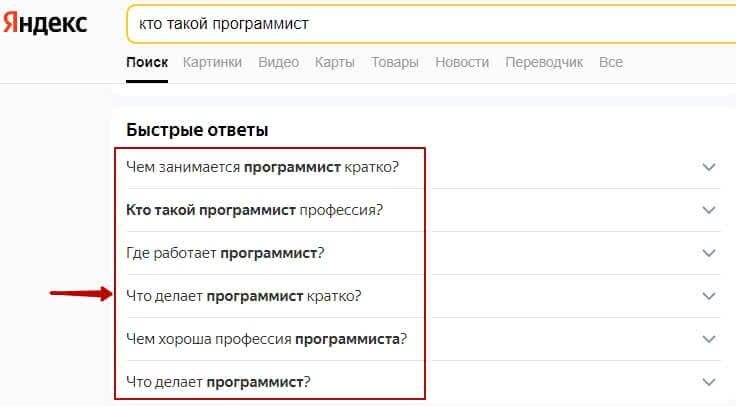Viewport: 736px width, 406px height.
Task: Focus the search field containing 'кто такой программист'
Action: (431, 24)
